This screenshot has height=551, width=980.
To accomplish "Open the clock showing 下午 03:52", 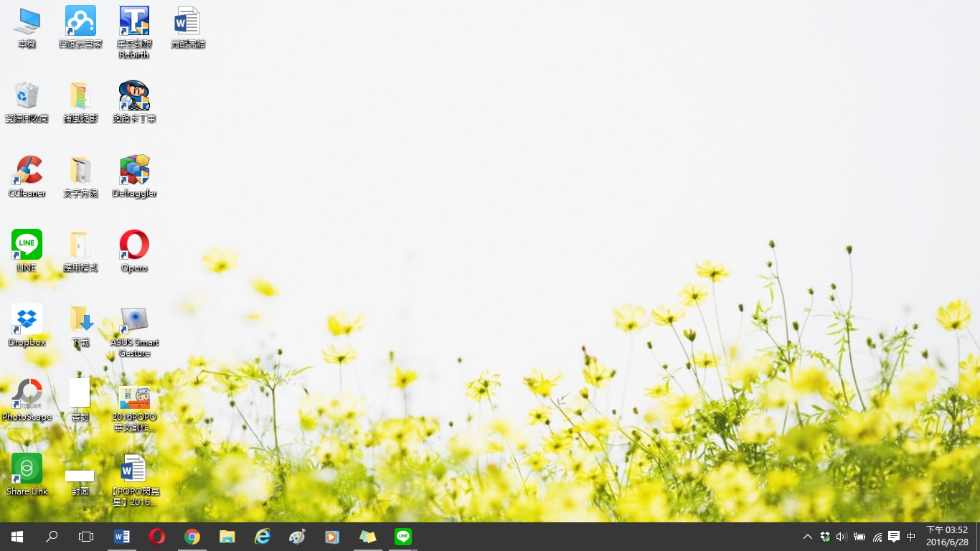I will 947,537.
